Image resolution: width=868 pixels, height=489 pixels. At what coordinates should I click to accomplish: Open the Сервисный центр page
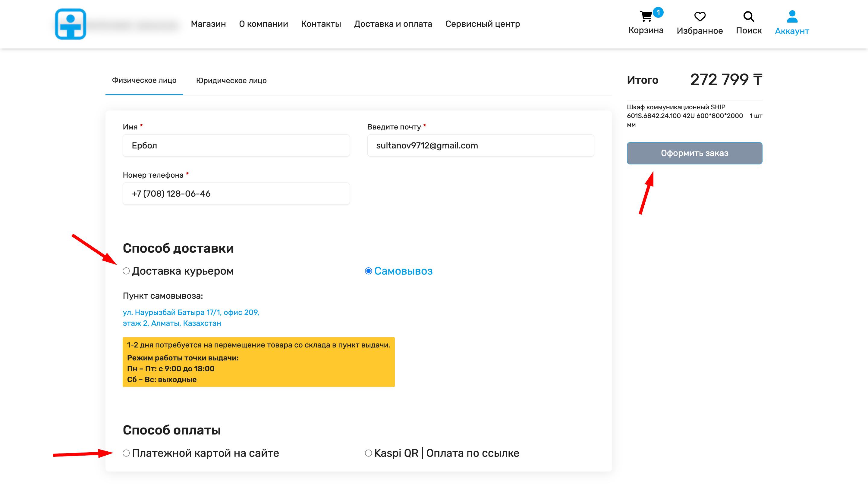483,24
